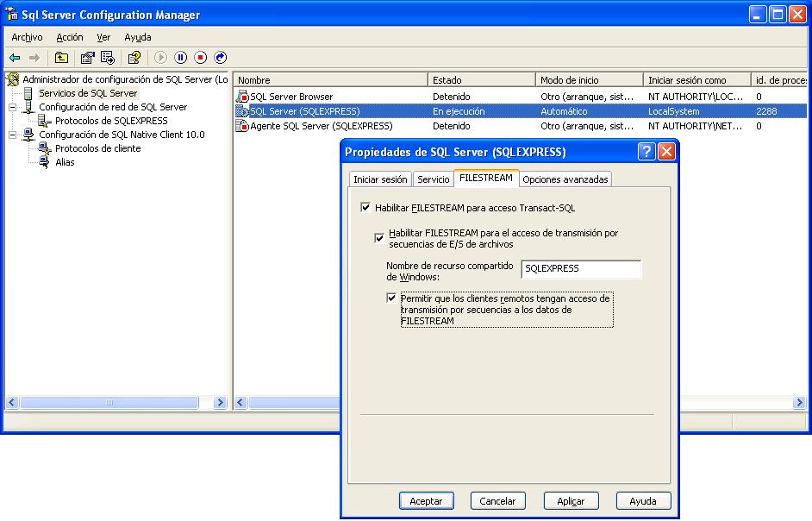Click the dialog's question mark help icon
The width and height of the screenshot is (812, 521).
646,151
